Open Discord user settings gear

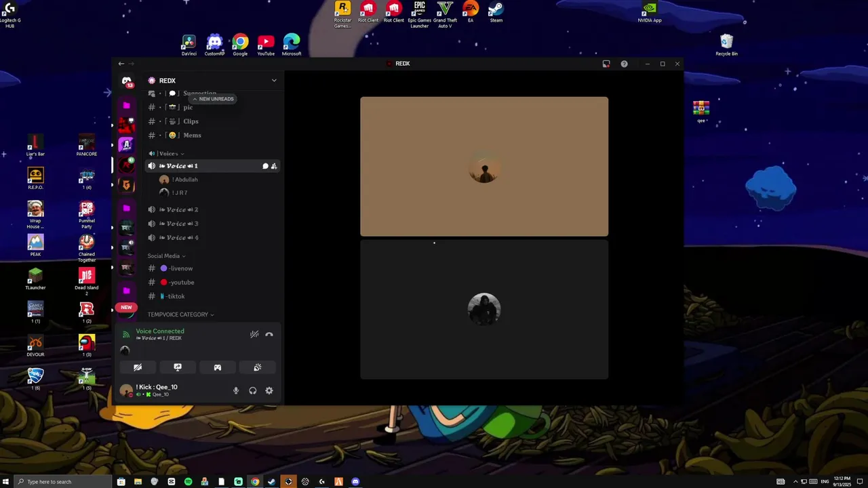click(269, 390)
